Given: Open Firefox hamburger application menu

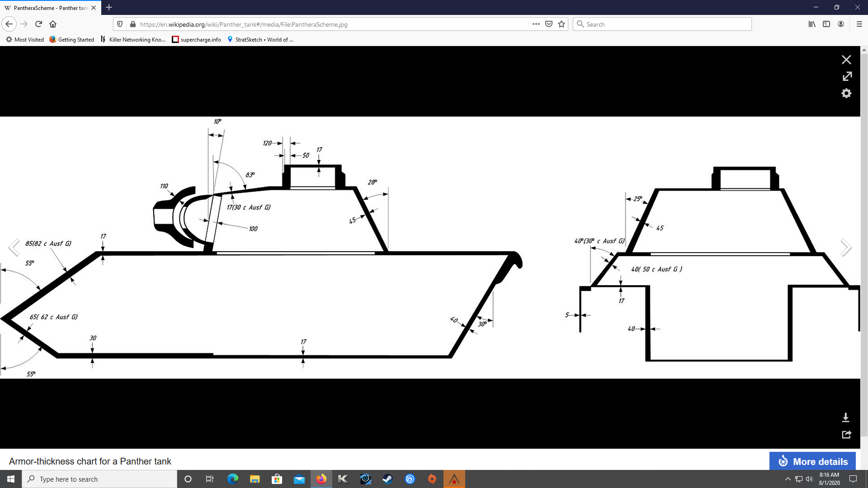Looking at the screenshot, I should coord(859,24).
